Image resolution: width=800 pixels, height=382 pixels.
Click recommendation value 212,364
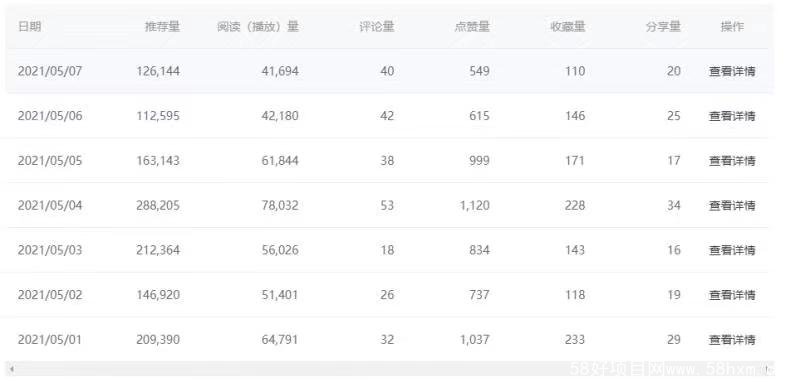158,250
